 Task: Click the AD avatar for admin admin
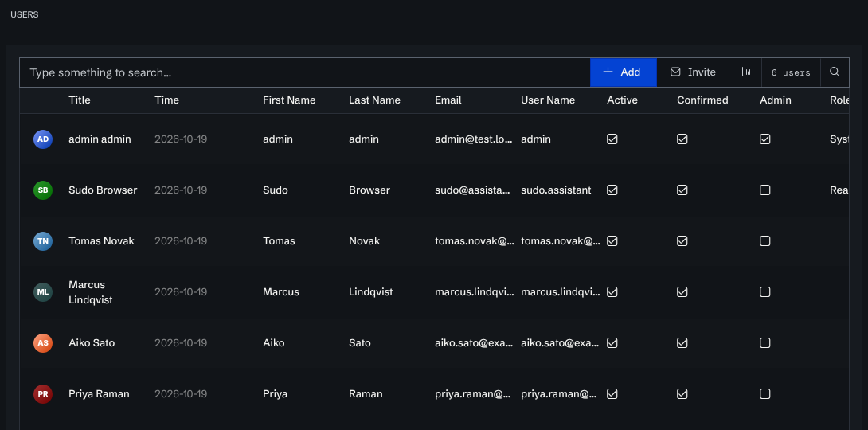[x=43, y=139]
